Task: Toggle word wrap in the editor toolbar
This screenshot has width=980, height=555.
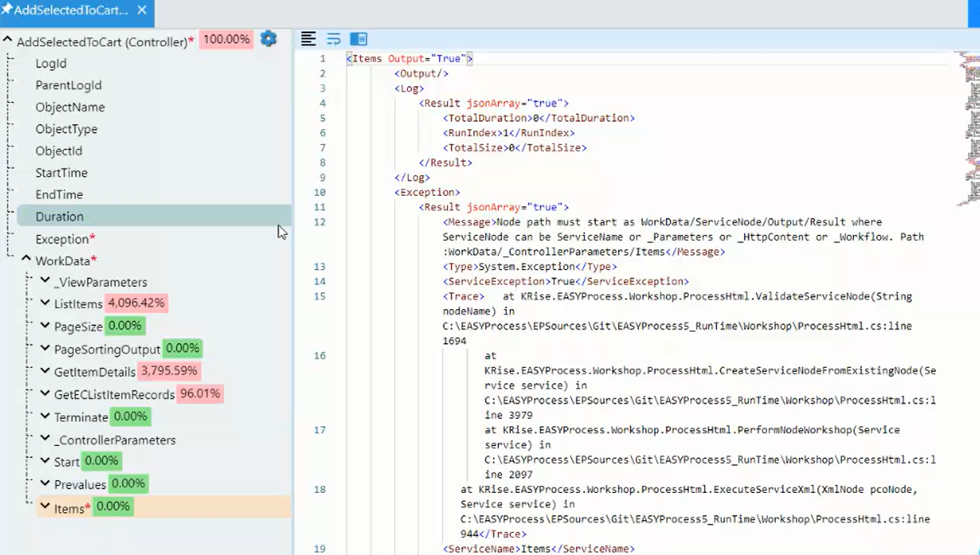Action: (334, 39)
